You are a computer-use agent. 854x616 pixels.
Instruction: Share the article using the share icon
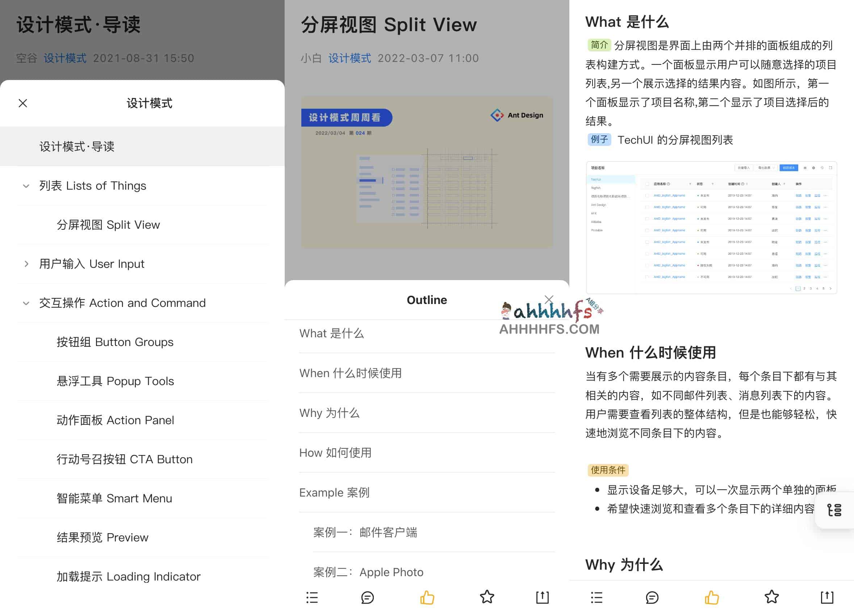(x=541, y=598)
